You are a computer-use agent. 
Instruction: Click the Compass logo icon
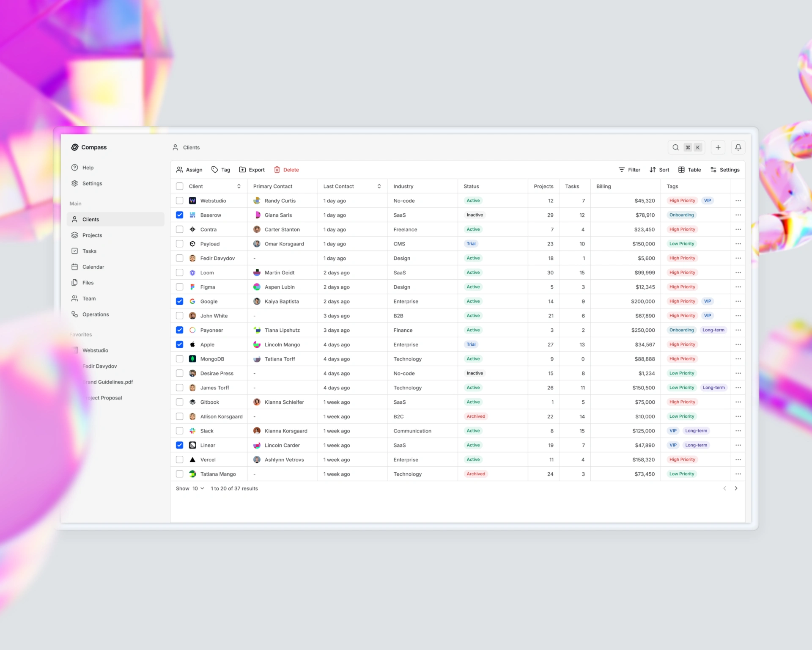click(75, 147)
